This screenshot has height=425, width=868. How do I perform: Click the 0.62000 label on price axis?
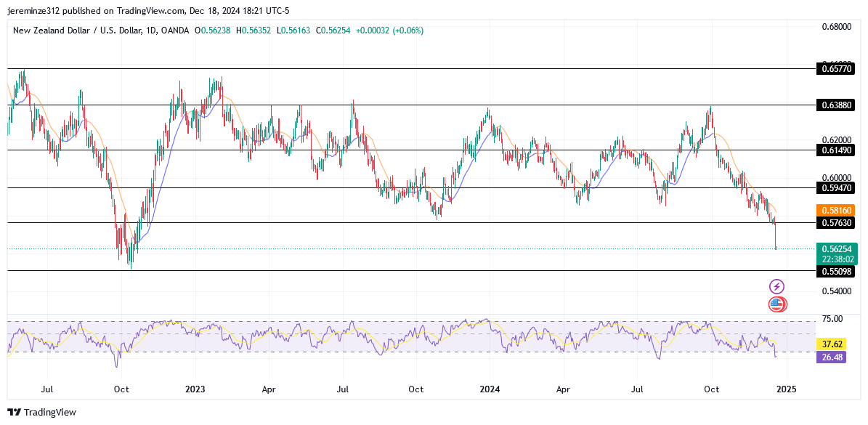[837, 140]
